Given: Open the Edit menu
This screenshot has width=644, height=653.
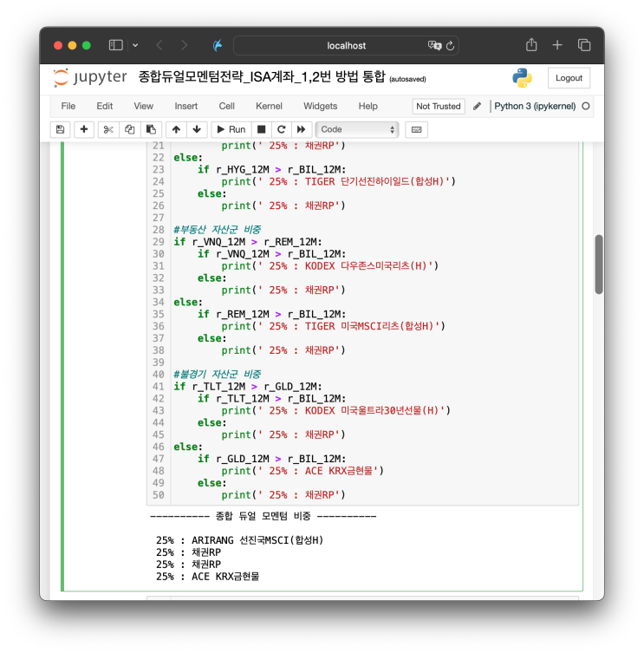Looking at the screenshot, I should click(105, 106).
